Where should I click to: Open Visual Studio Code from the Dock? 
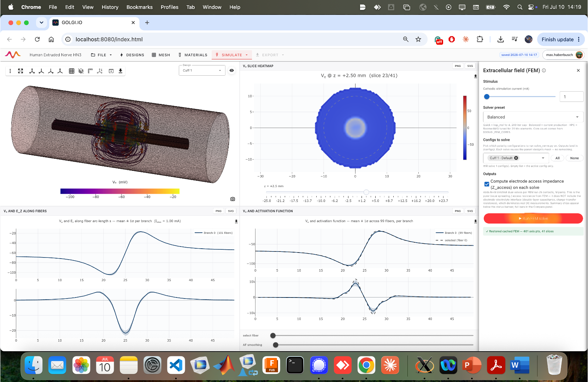click(176, 365)
